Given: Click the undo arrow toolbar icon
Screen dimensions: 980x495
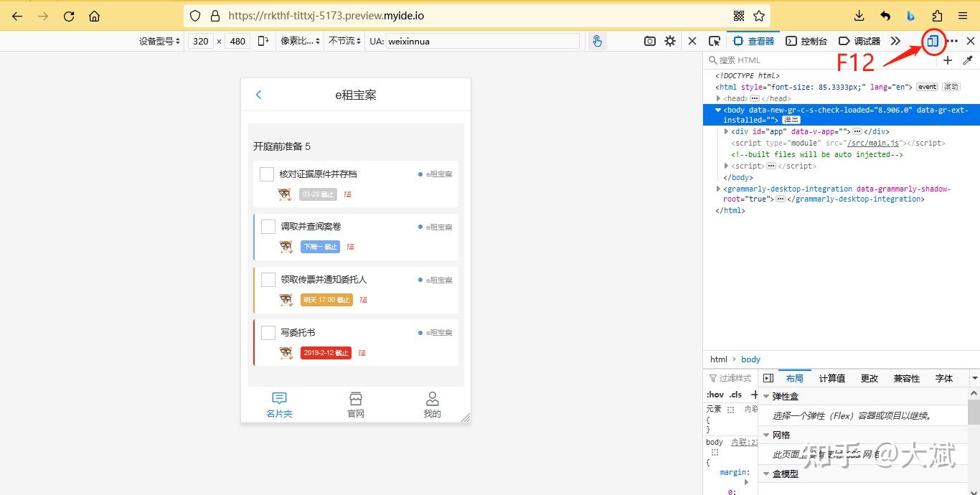Looking at the screenshot, I should coord(885,15).
